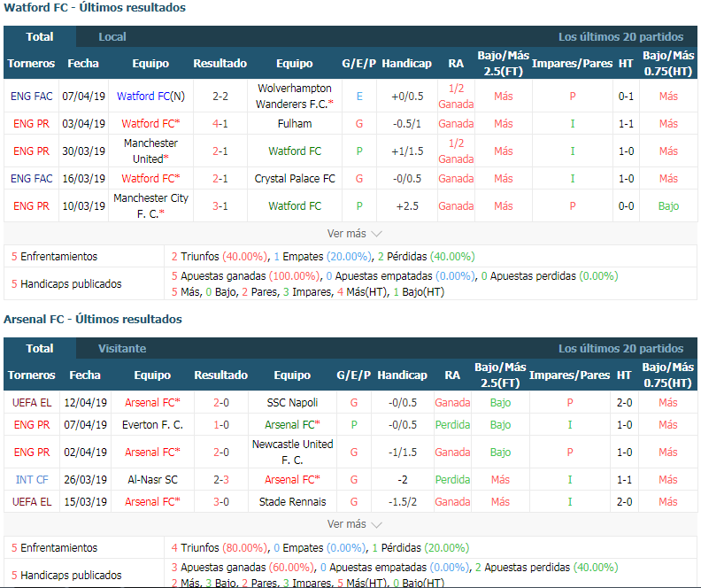The width and height of the screenshot is (701, 588).
Task: Switch to Local tab for Watford
Action: coord(112,36)
